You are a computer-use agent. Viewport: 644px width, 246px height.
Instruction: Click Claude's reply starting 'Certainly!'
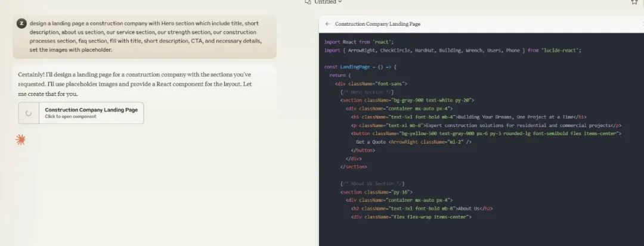(135, 84)
